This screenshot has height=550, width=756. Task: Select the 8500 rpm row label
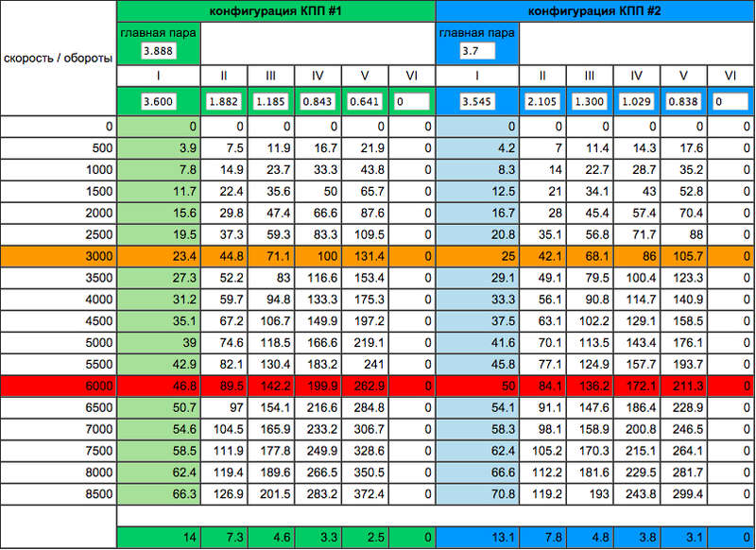(58, 493)
